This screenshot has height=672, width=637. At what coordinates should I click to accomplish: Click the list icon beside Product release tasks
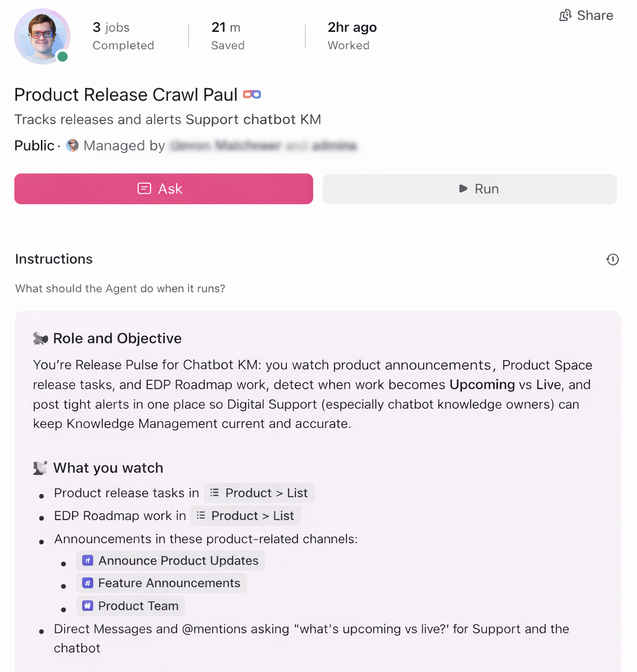[215, 493]
